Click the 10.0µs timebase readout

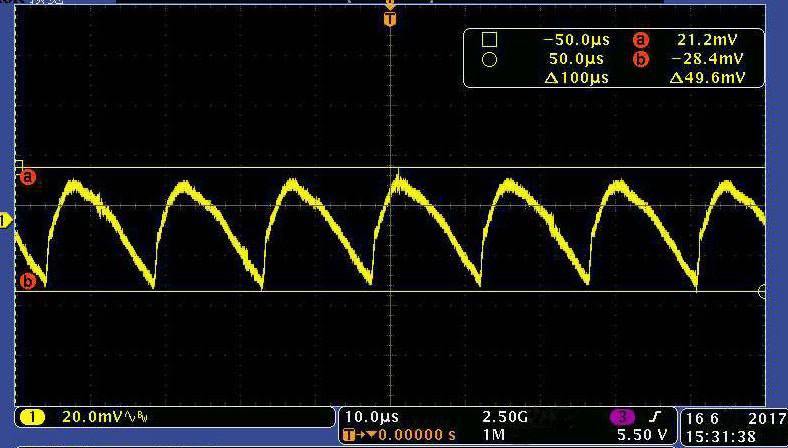click(371, 417)
